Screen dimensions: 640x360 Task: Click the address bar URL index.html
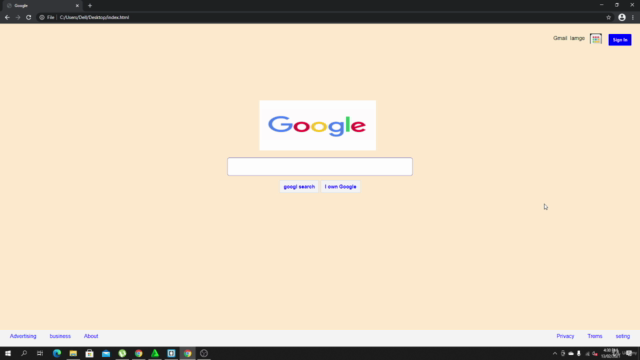94,17
